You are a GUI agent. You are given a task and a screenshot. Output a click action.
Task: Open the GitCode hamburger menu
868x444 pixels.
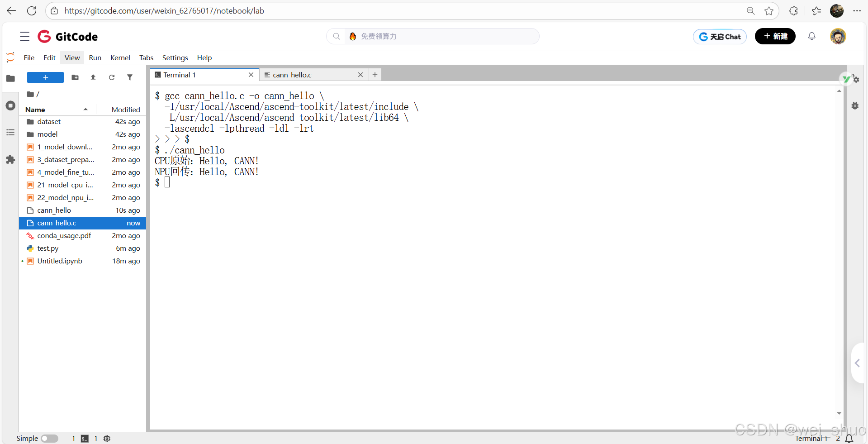click(x=25, y=37)
